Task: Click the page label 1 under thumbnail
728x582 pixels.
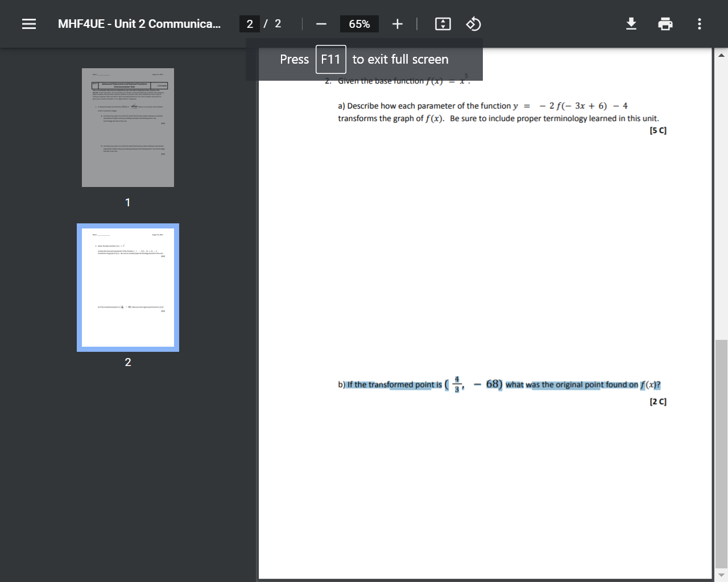Action: pyautogui.click(x=127, y=202)
